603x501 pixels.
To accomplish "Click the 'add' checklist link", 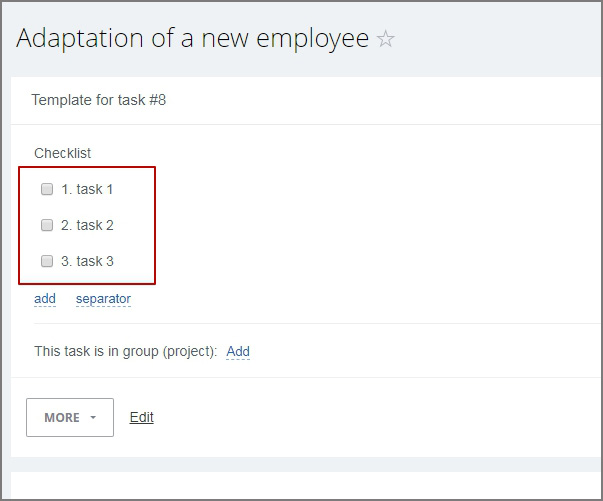I will click(x=45, y=298).
